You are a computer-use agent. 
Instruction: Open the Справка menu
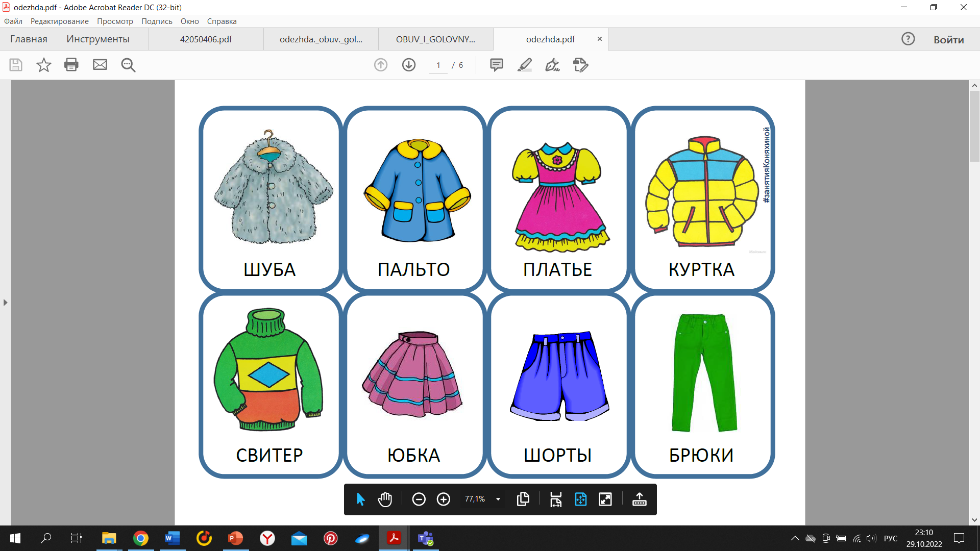tap(222, 21)
